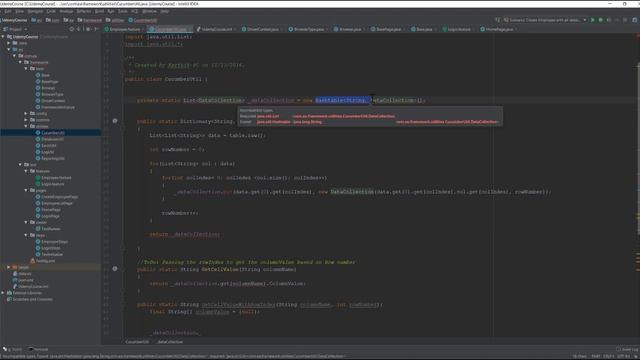
Task: Expand the config package node
Action: point(26,113)
